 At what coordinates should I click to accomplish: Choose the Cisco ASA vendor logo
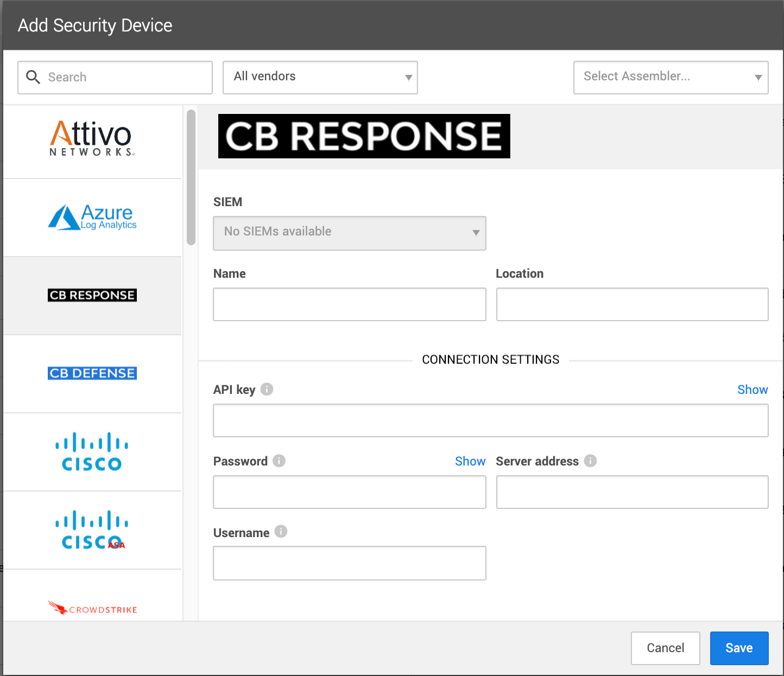92,530
